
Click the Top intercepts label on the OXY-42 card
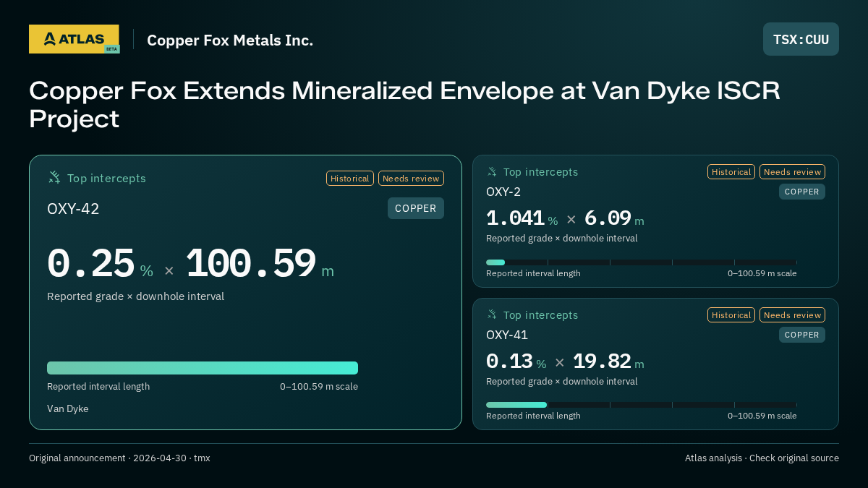tap(106, 179)
